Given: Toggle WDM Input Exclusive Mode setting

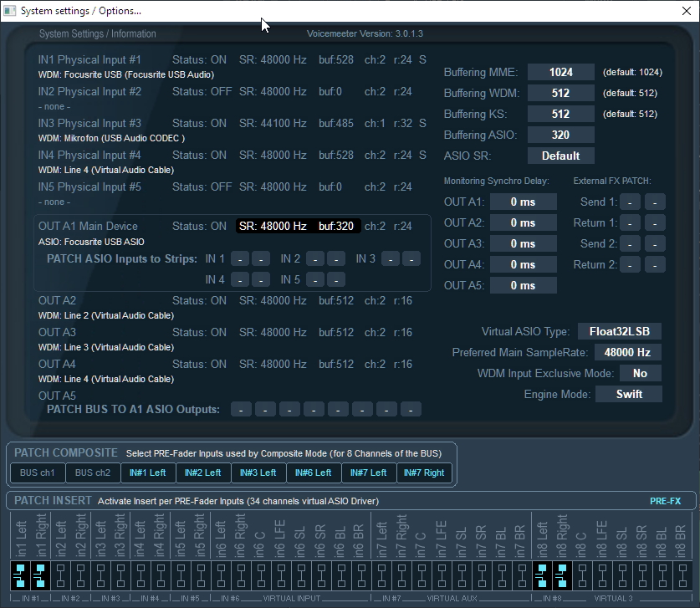Looking at the screenshot, I should 640,373.
